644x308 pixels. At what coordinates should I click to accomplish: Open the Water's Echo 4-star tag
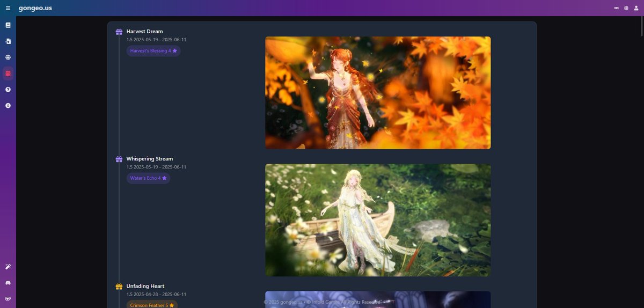(x=149, y=178)
